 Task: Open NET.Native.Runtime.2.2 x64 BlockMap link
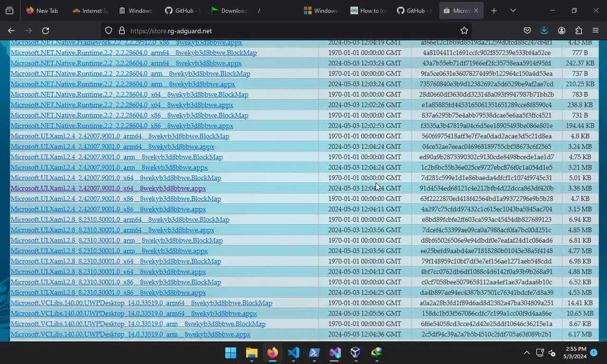129,94
